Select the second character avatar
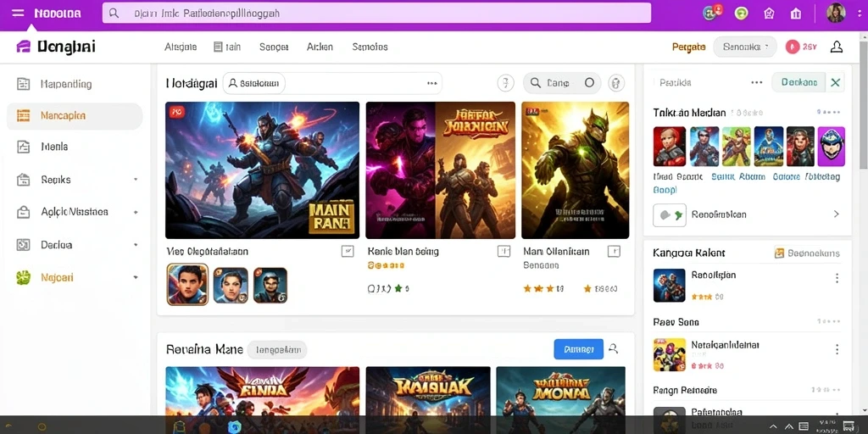 pyautogui.click(x=231, y=285)
